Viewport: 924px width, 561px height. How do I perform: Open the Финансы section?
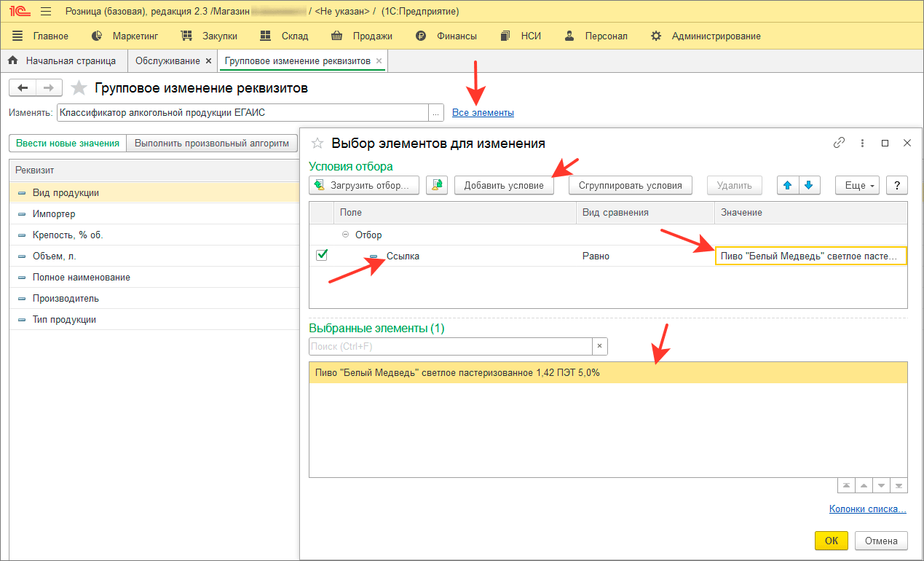pos(446,36)
